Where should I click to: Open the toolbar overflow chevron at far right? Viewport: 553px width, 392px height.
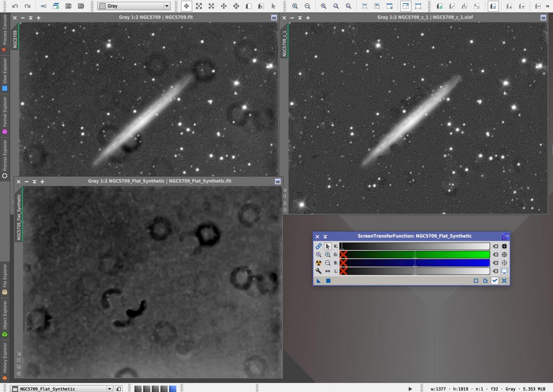click(548, 6)
